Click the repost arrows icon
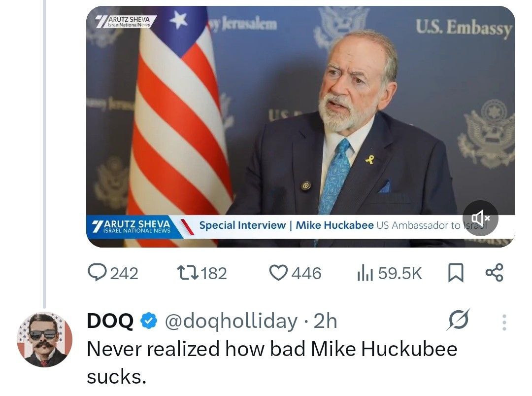This screenshot has height=396, width=532. coord(186,273)
